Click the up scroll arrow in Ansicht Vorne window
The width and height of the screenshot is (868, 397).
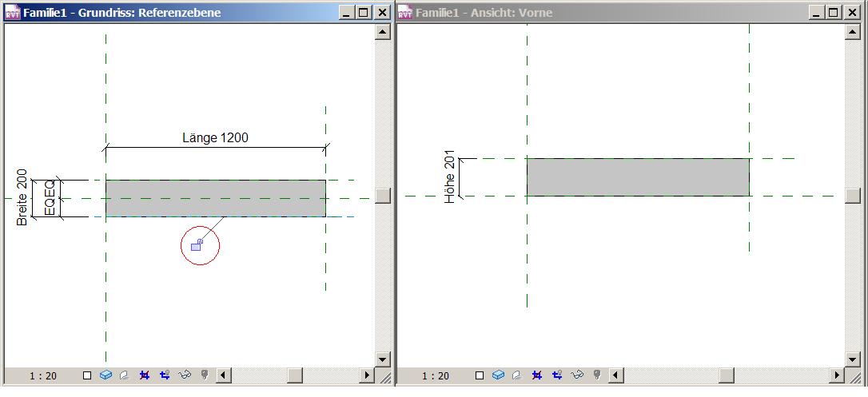pos(853,31)
